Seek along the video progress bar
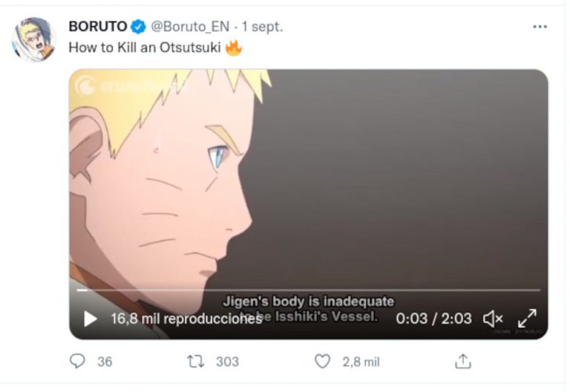 308,290
